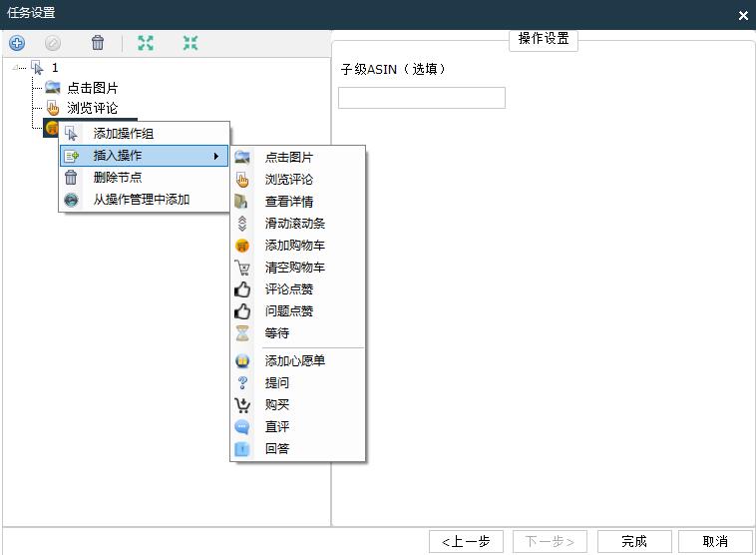The width and height of the screenshot is (756, 555).
Task: Click the blue box icon beside 回答
Action: click(x=242, y=449)
